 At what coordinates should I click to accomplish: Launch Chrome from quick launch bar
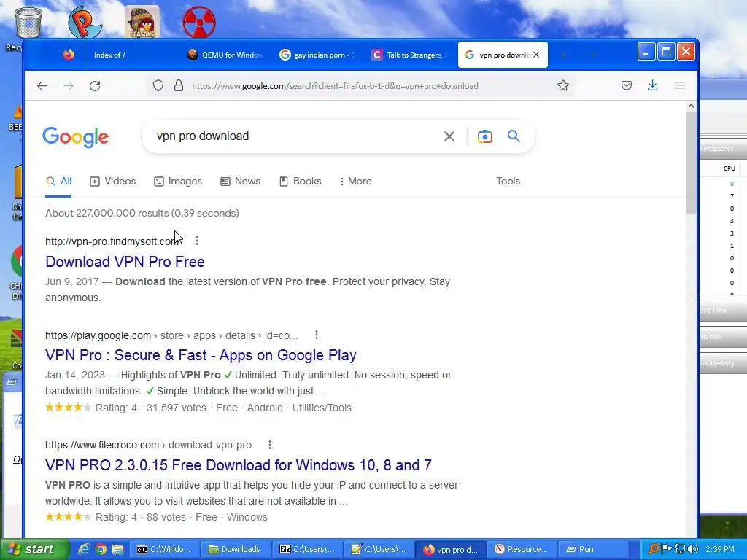(101, 549)
